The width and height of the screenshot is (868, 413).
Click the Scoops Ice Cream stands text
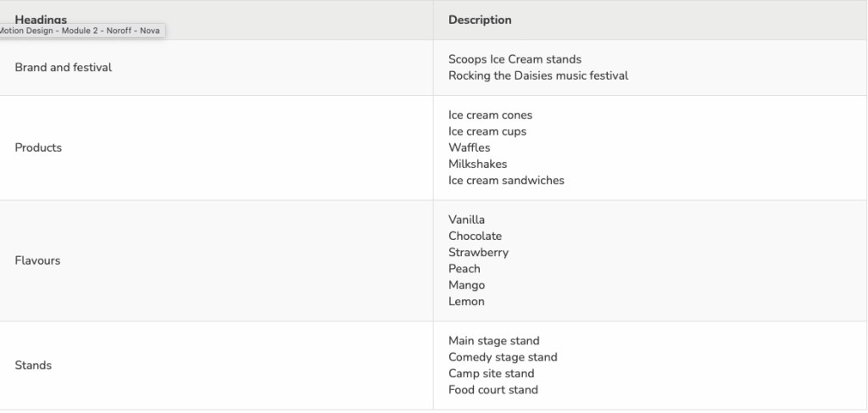click(x=515, y=59)
